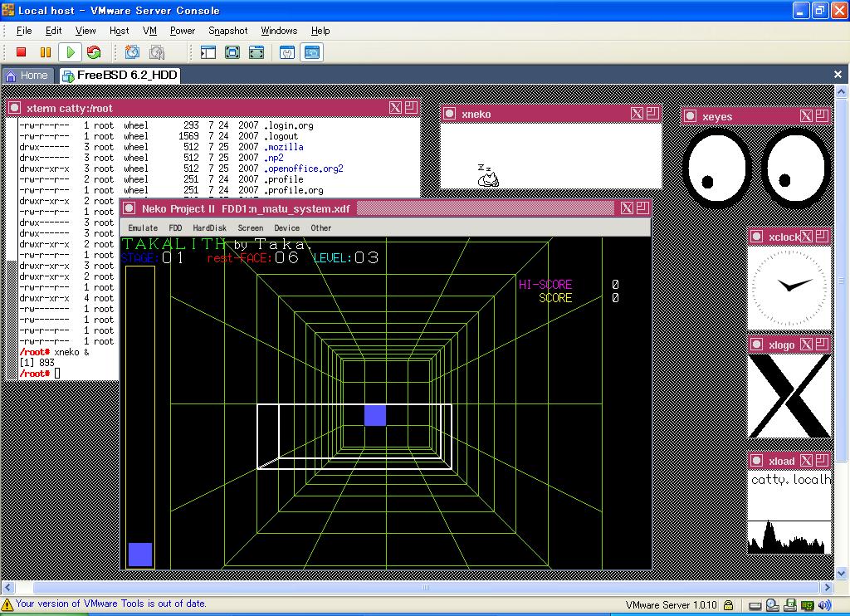Image resolution: width=850 pixels, height=616 pixels.
Task: Click the xterm window's scrollbar thumb
Action: (x=11, y=319)
